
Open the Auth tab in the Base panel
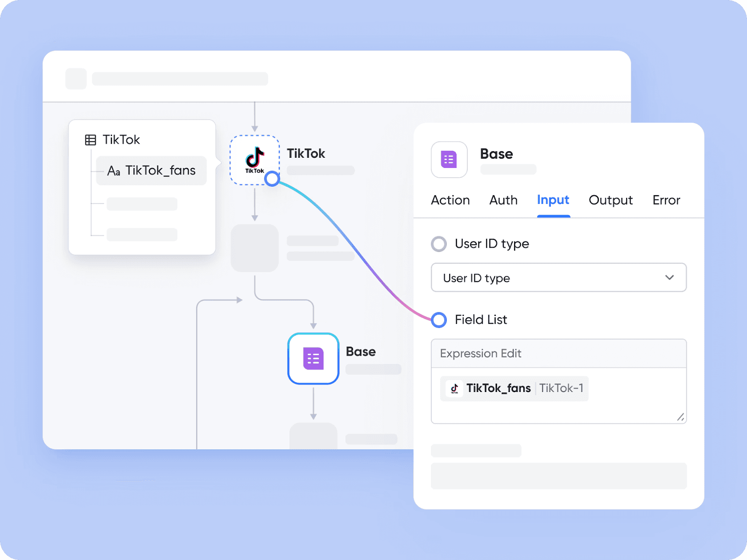tap(503, 200)
